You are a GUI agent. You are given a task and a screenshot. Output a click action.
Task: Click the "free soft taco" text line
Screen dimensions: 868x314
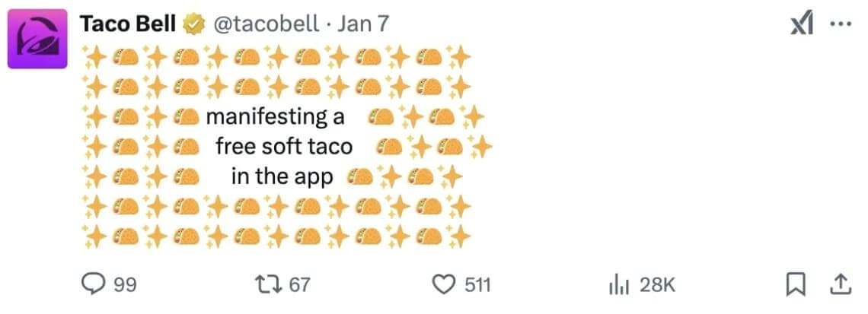pos(284,146)
